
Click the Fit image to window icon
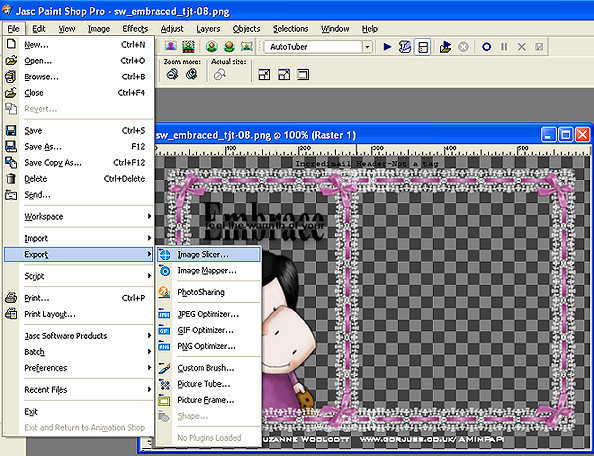click(x=284, y=75)
